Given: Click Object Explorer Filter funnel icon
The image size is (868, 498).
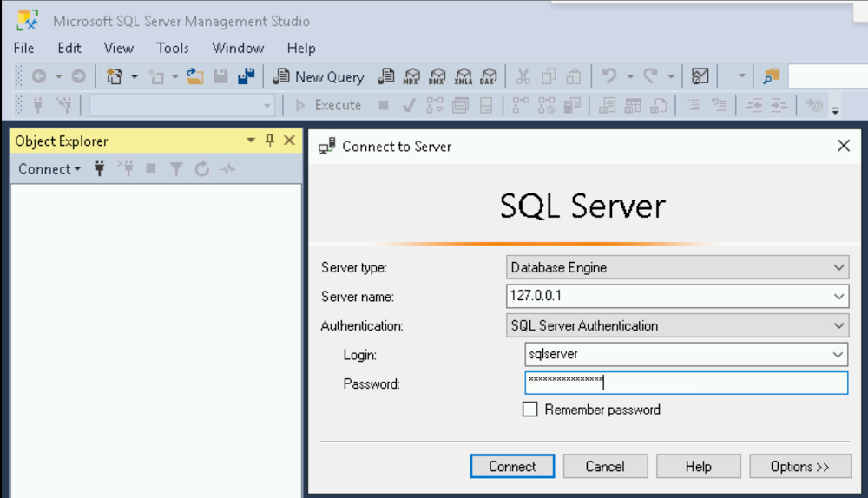Looking at the screenshot, I should [176, 168].
